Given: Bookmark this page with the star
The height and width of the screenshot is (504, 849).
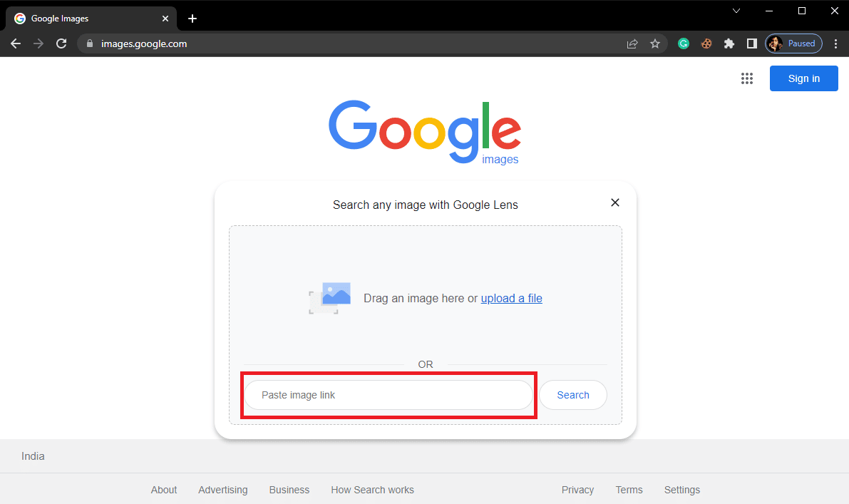Looking at the screenshot, I should tap(655, 44).
